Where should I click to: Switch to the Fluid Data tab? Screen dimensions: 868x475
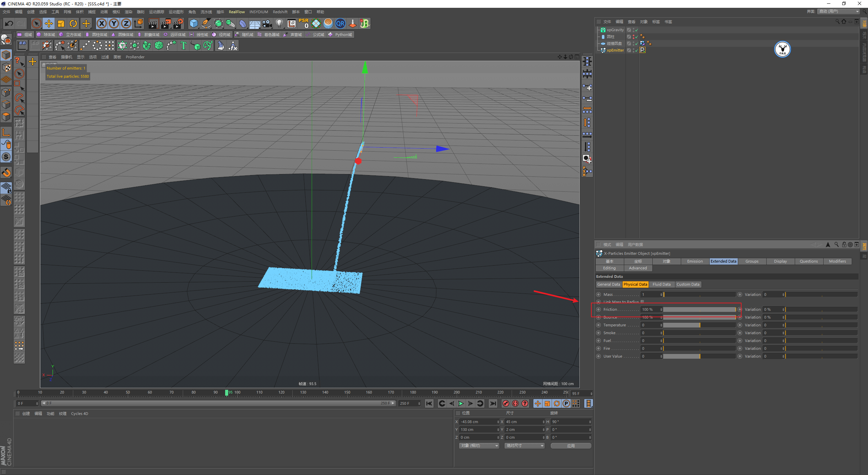point(661,284)
